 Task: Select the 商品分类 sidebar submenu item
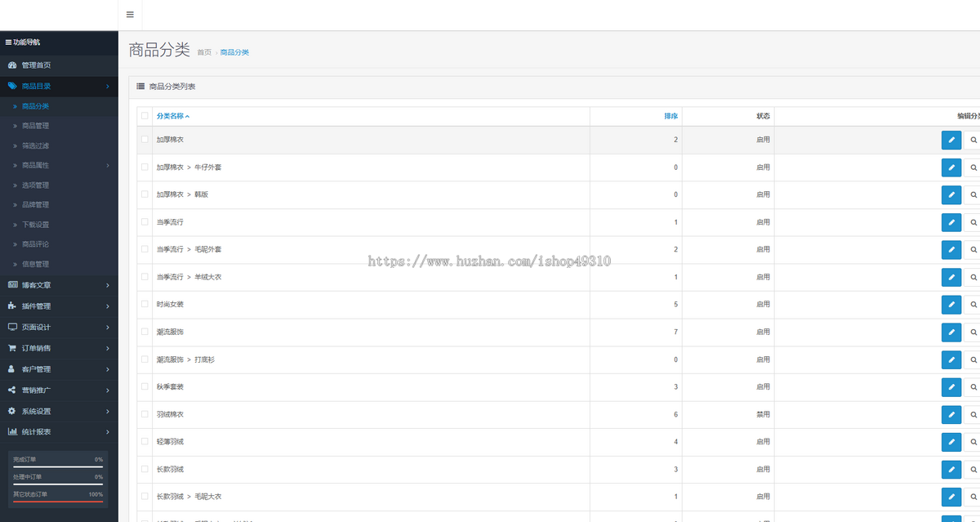[59, 106]
